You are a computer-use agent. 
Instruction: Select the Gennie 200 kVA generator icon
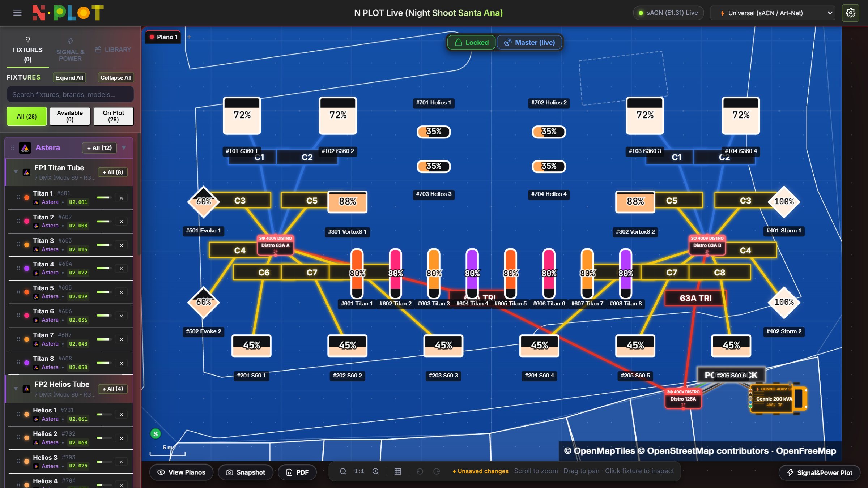778,398
